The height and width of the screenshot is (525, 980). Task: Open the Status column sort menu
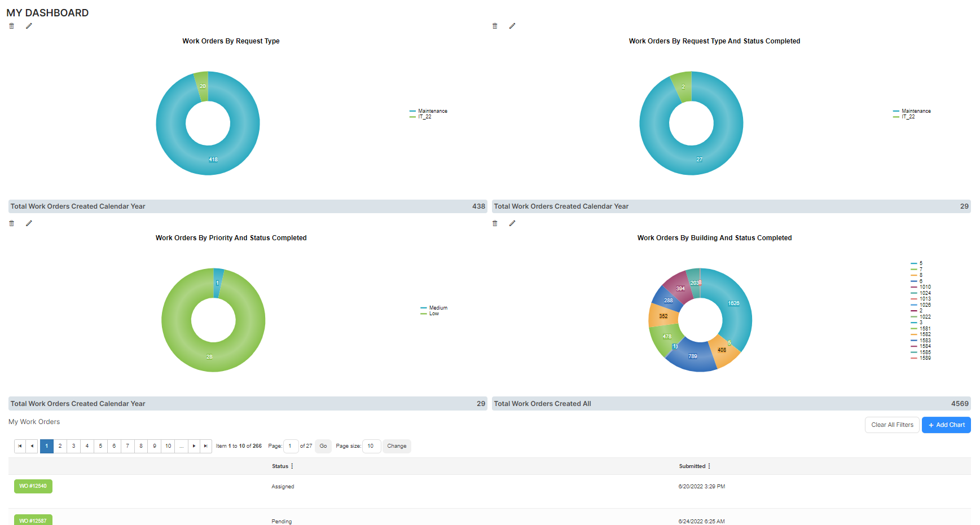point(293,466)
